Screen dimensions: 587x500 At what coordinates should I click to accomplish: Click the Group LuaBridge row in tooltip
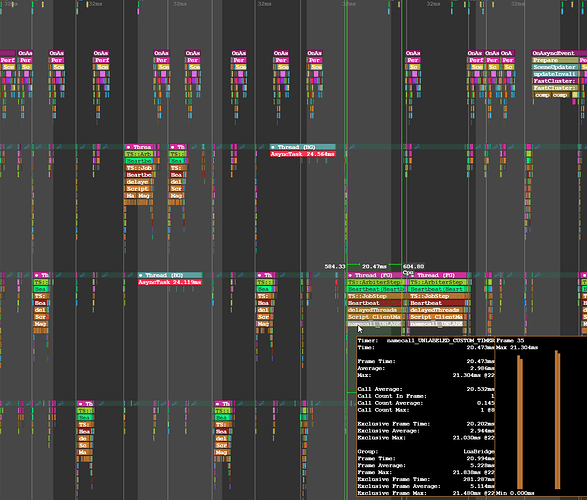pyautogui.click(x=426, y=451)
